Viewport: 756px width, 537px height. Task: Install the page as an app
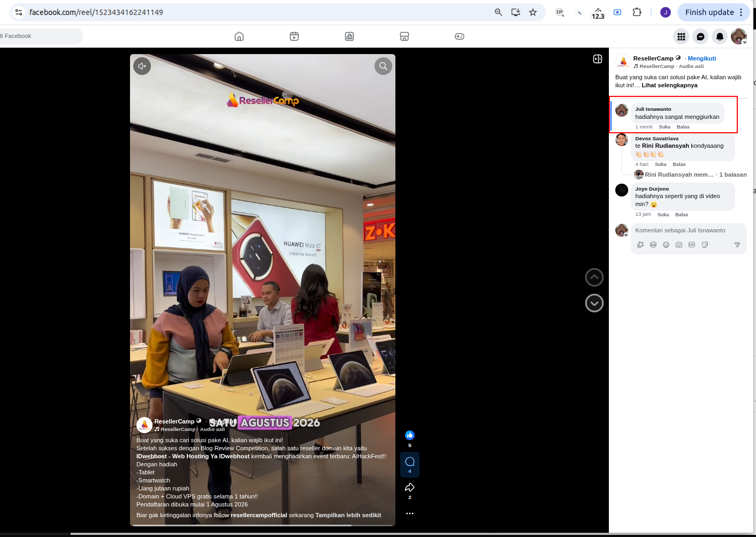tap(516, 12)
